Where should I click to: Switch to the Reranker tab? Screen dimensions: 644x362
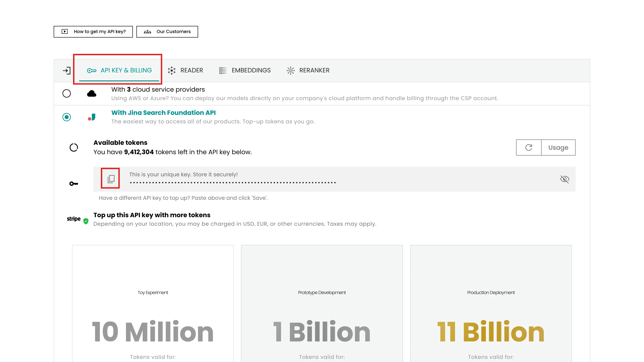308,70
